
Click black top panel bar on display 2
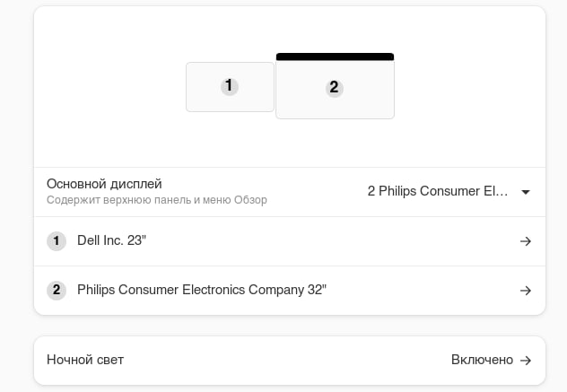pos(335,57)
